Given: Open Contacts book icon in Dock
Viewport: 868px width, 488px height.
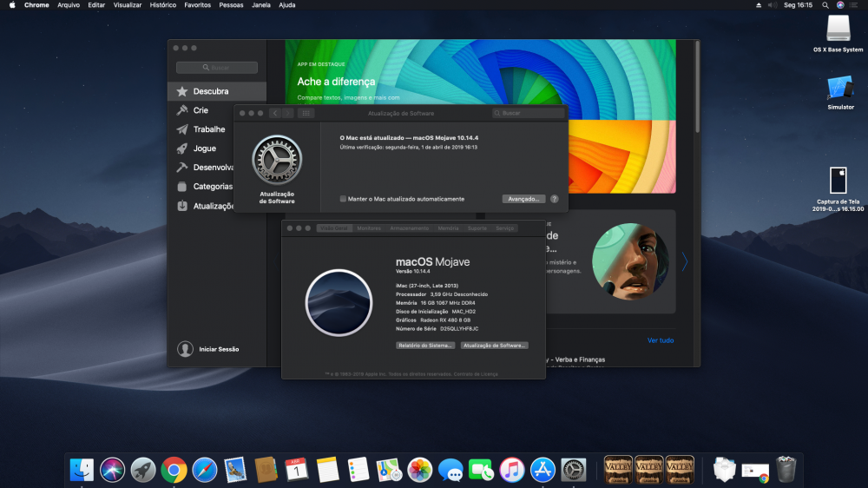Looking at the screenshot, I should (x=266, y=470).
